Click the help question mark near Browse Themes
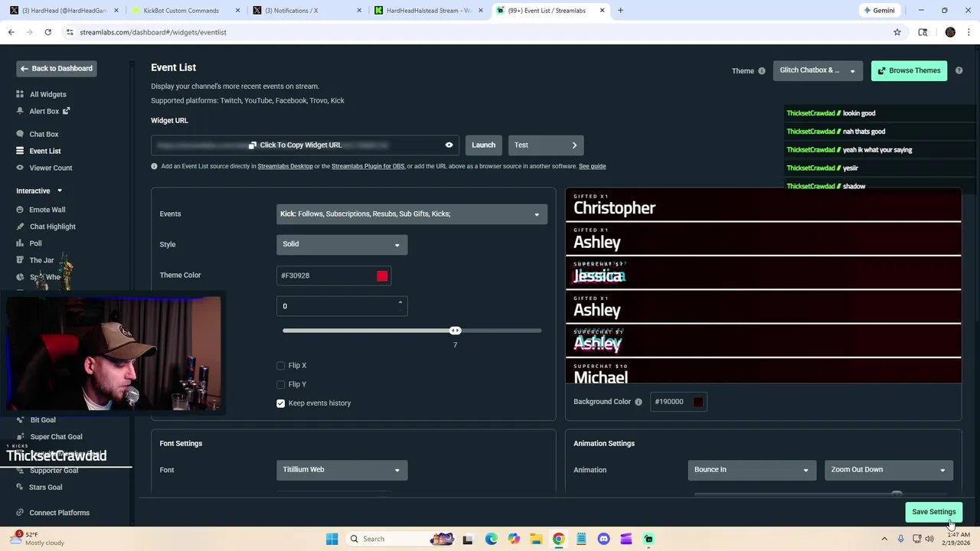 (x=959, y=70)
